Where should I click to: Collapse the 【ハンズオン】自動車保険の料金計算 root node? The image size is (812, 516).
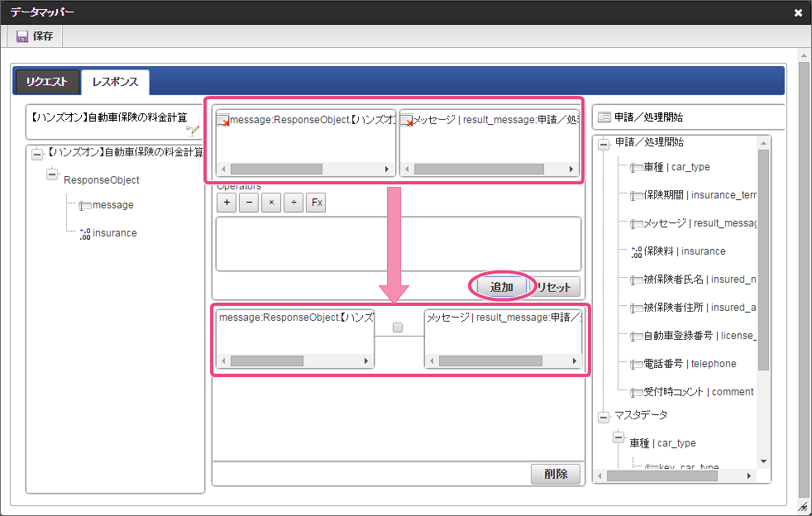37,154
